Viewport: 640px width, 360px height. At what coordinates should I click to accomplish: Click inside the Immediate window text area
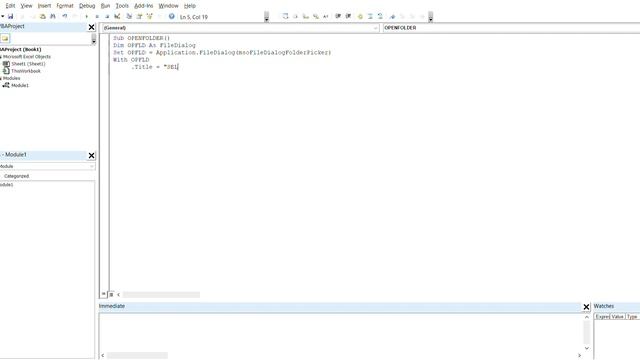coord(341,333)
